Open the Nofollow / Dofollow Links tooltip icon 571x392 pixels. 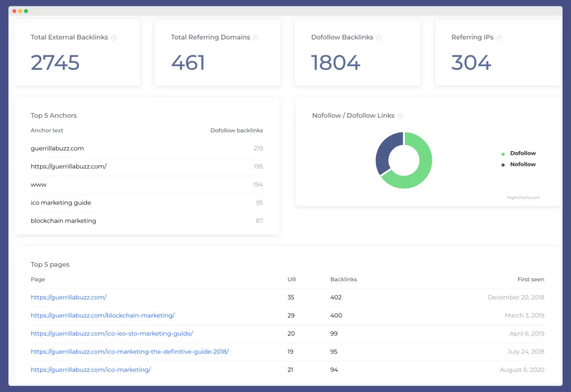pos(401,115)
